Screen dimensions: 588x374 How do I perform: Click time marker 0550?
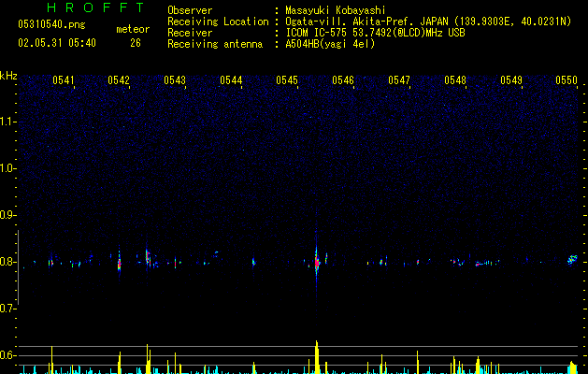(566, 80)
